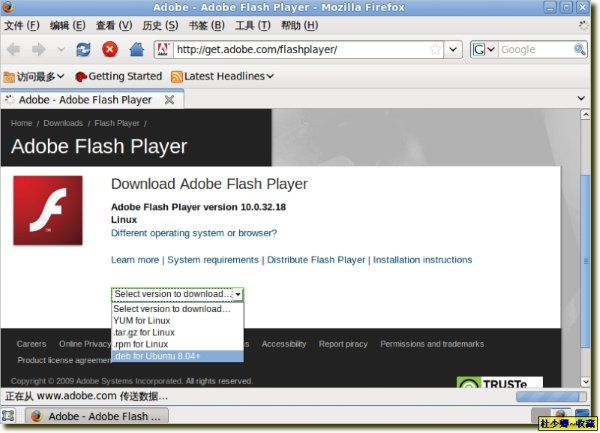Reload the page with the refresh icon
600x433 pixels.
(83, 49)
